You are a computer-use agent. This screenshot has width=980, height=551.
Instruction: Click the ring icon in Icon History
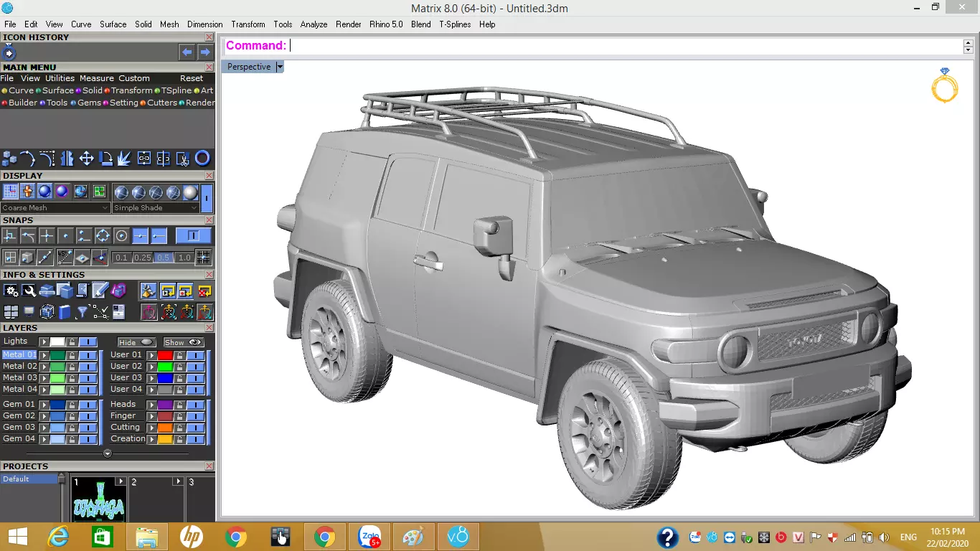[9, 52]
